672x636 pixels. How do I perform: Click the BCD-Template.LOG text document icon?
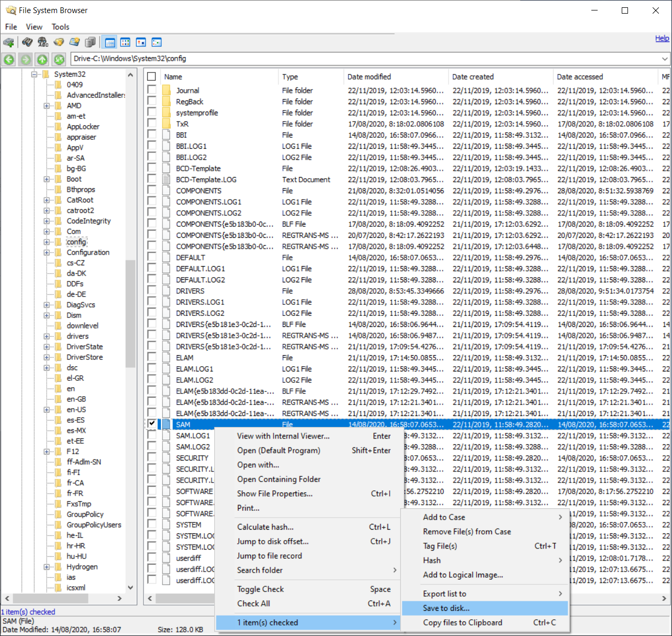click(167, 180)
